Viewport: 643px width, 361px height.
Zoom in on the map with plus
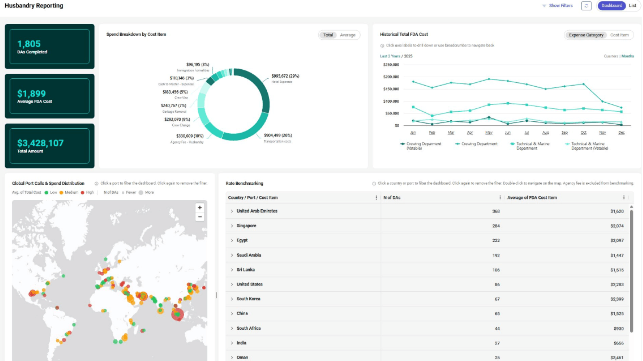[x=200, y=208]
